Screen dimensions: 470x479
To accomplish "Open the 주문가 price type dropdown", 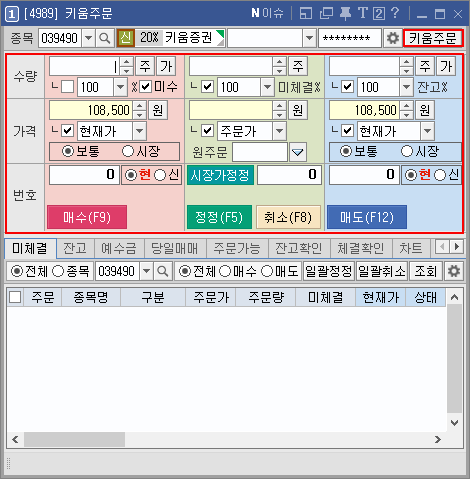I will [x=279, y=131].
